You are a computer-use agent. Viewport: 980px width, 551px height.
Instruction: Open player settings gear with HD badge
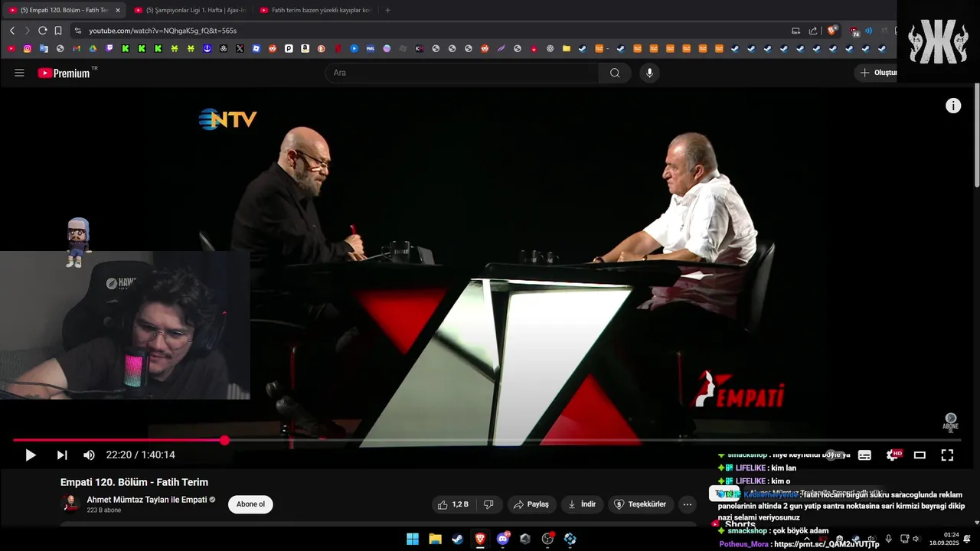(x=893, y=455)
